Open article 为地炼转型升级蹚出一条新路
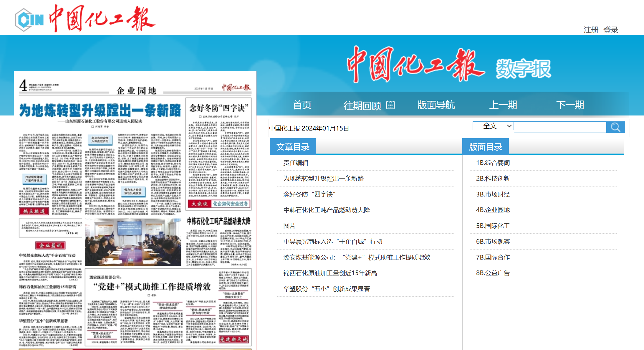Image resolution: width=644 pixels, height=350 pixels. tap(323, 179)
